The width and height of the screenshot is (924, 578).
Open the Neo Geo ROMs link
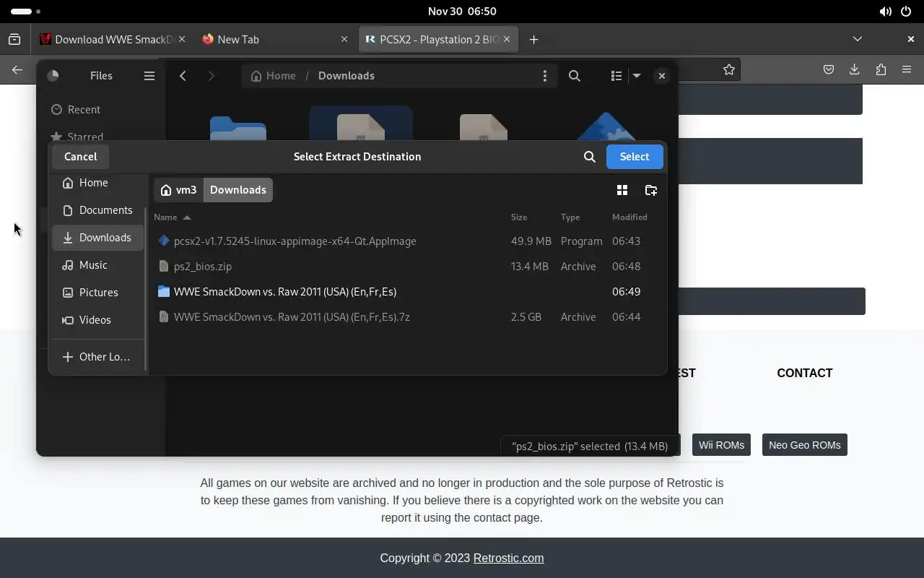(805, 445)
